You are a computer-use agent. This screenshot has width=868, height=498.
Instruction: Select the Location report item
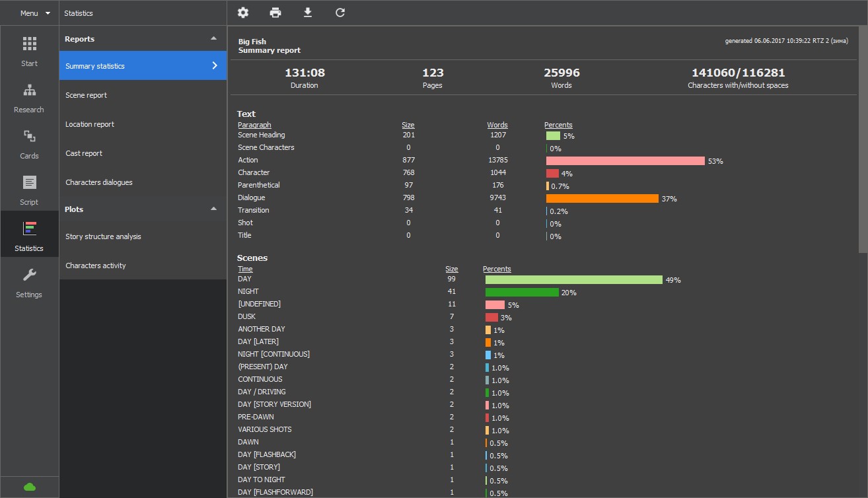click(143, 124)
